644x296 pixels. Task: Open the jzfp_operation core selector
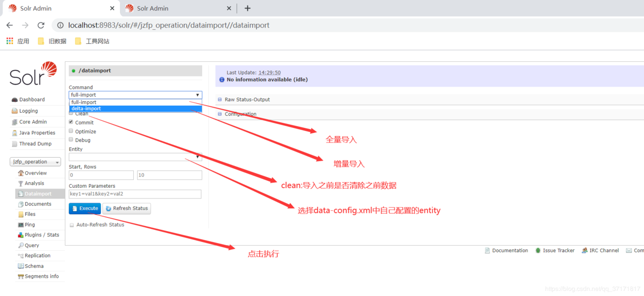click(x=35, y=162)
